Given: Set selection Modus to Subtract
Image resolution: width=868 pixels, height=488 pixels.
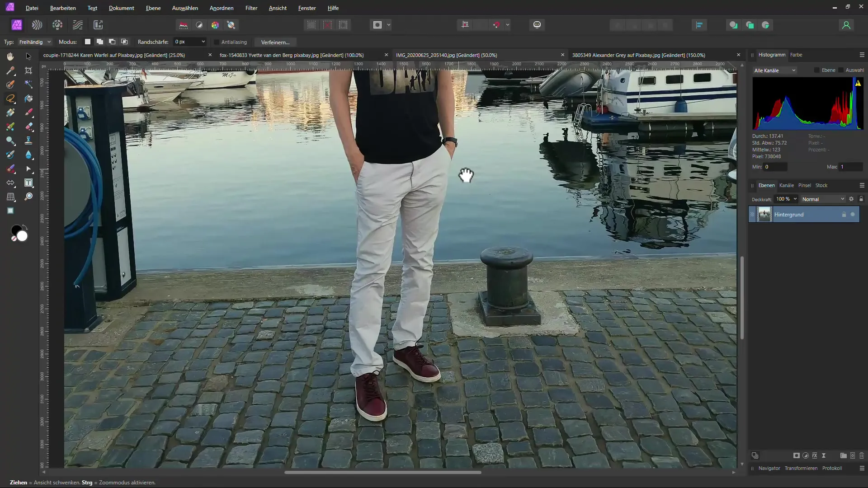Looking at the screenshot, I should click(112, 42).
